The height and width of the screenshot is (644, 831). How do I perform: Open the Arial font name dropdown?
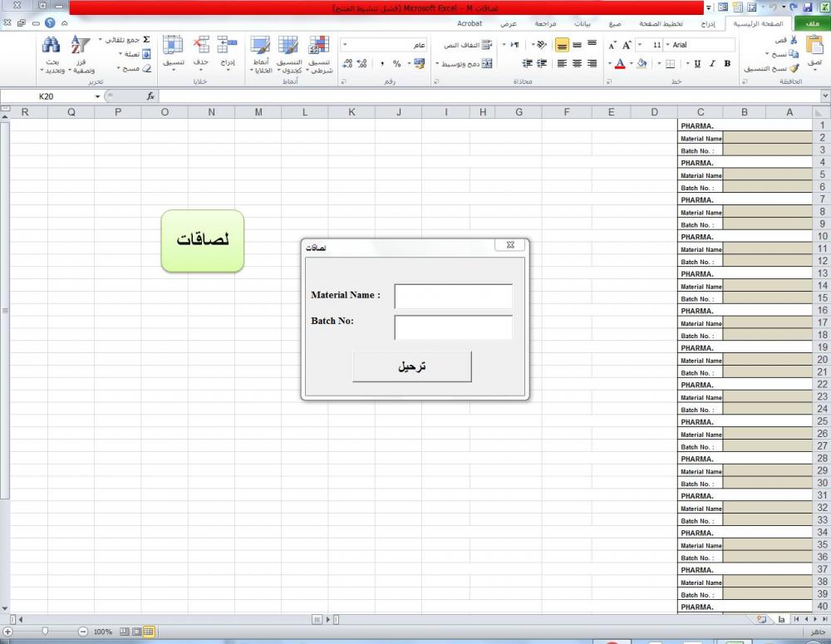click(667, 45)
